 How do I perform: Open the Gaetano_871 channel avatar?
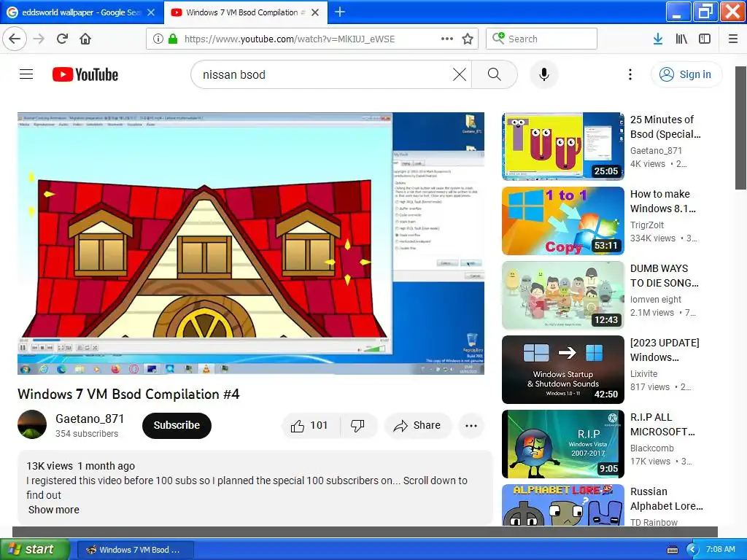[x=32, y=424]
